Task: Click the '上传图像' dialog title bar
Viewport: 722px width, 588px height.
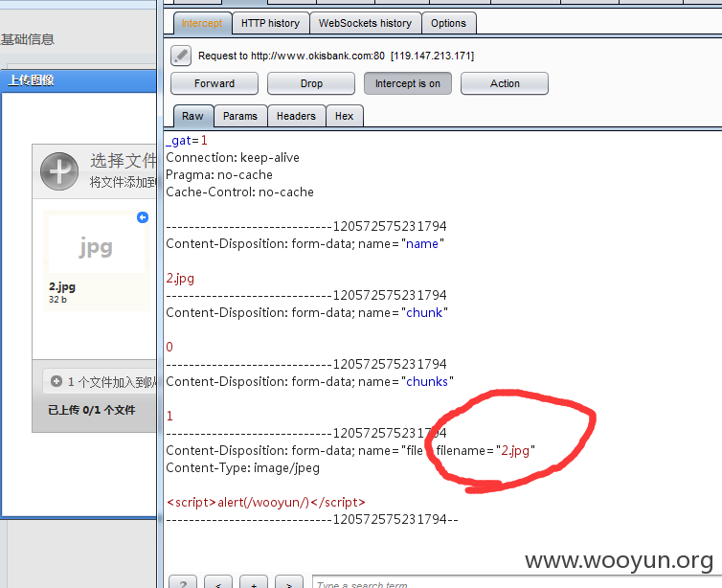Action: tap(79, 80)
